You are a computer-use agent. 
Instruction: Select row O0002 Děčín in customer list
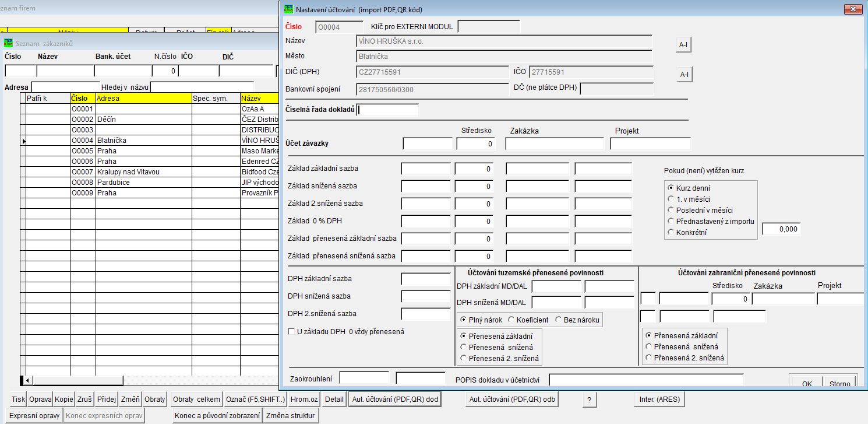coord(151,120)
